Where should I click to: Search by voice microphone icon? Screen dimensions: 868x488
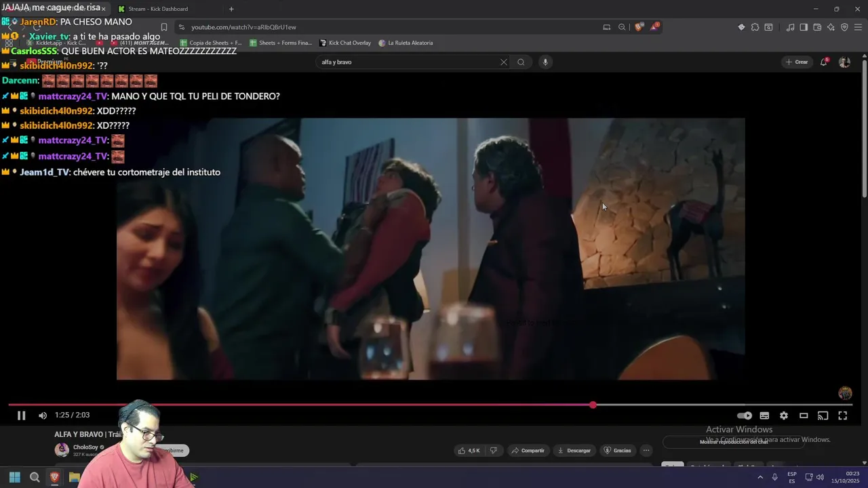click(545, 62)
